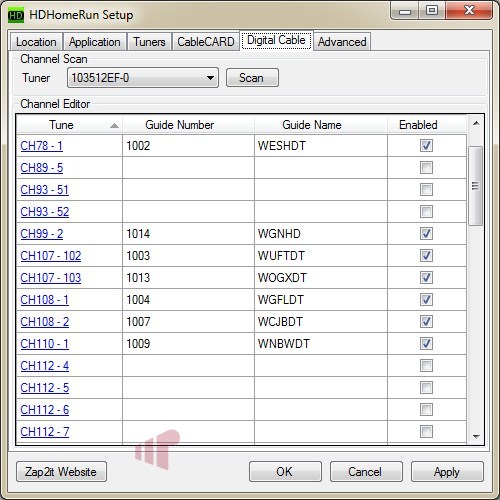Image resolution: width=500 pixels, height=500 pixels.
Task: Uncheck the WUFTDT enabled checkbox
Action: coord(426,256)
